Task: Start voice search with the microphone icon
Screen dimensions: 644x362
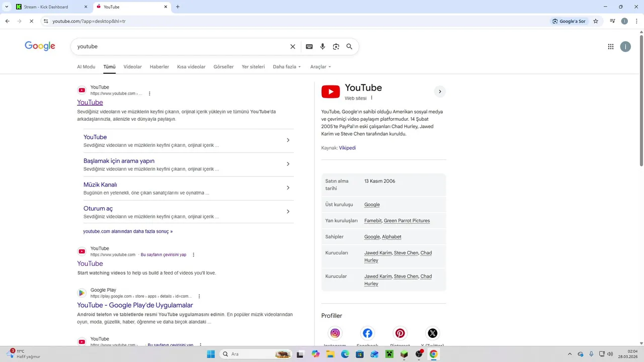Action: [323, 46]
